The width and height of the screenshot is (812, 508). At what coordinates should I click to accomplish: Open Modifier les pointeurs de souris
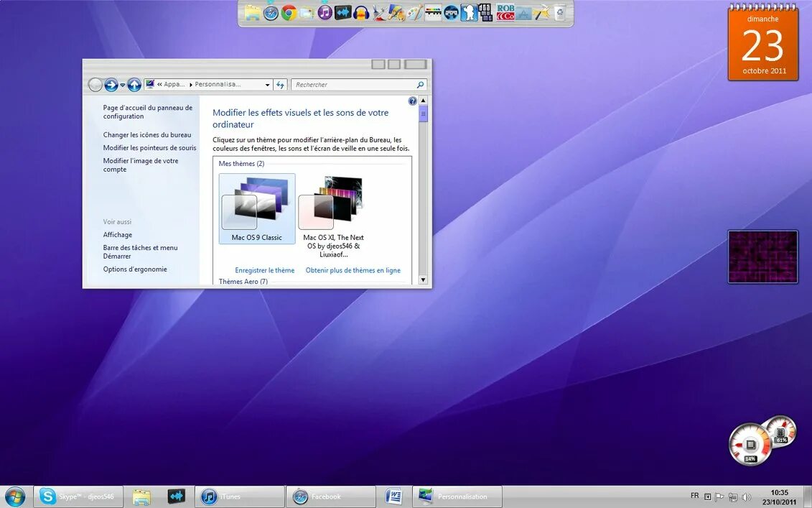click(149, 148)
